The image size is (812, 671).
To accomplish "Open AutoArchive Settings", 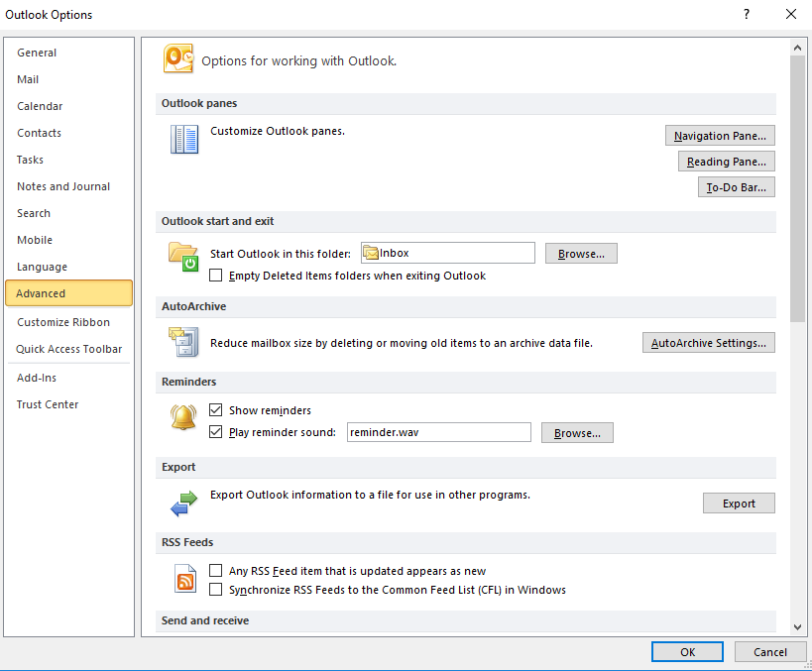I will click(x=709, y=343).
